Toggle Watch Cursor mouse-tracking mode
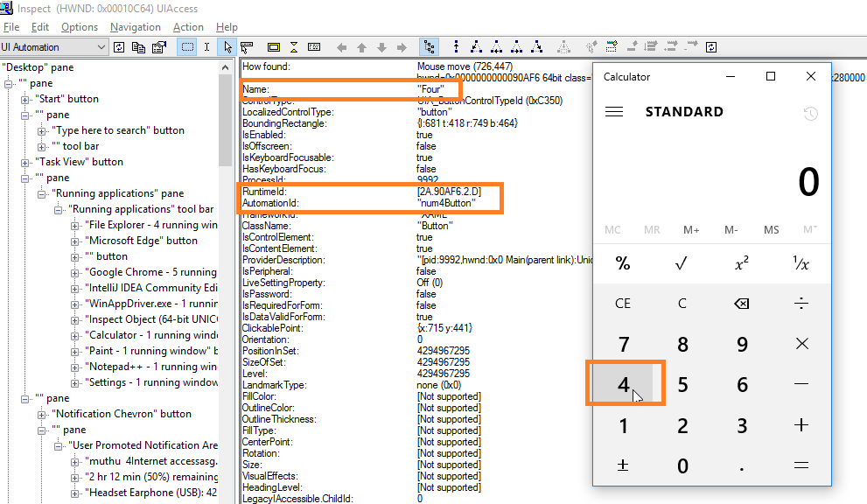Image resolution: width=867 pixels, height=504 pixels. 227,46
